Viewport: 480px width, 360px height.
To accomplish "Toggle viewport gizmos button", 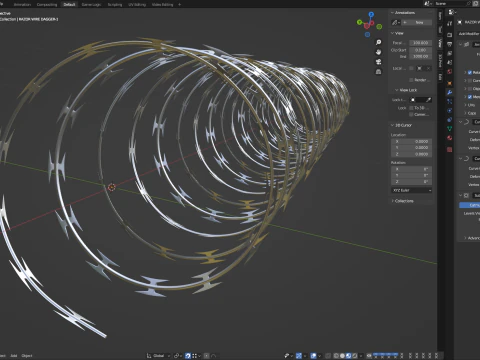I will (299, 356).
